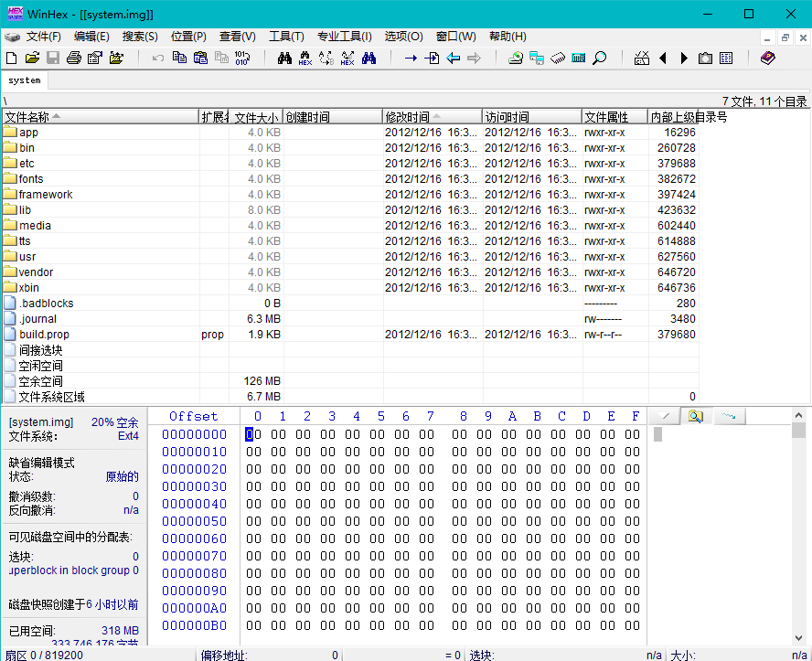Select the vendor folder

point(28,272)
